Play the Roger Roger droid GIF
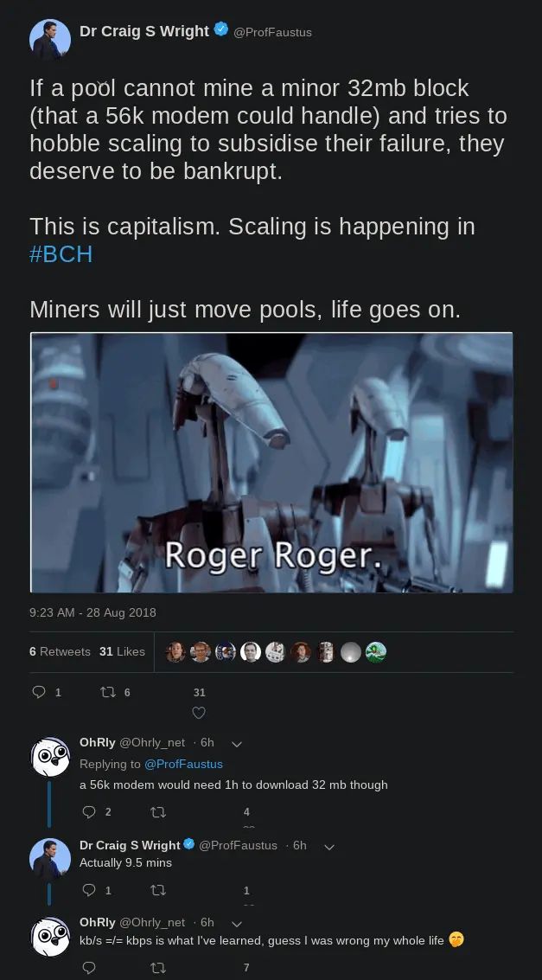 (x=271, y=463)
